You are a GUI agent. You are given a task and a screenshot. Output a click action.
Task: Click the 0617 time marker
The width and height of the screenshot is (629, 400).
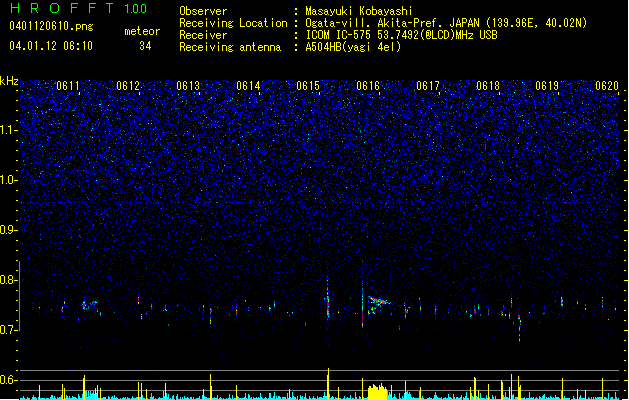[428, 86]
